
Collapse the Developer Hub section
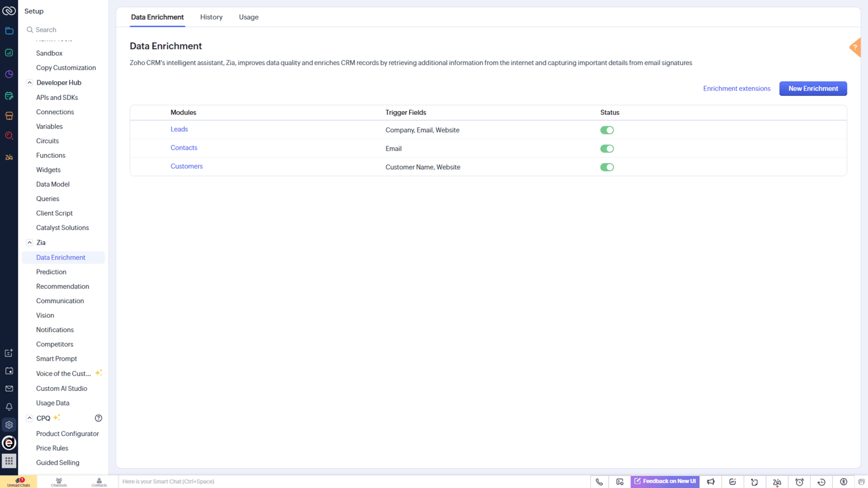click(x=29, y=82)
